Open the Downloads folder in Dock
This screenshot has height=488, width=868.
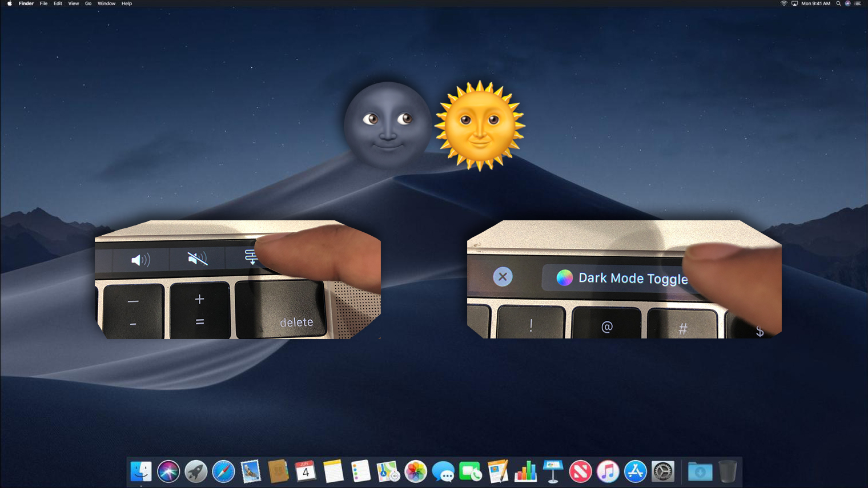coord(700,472)
